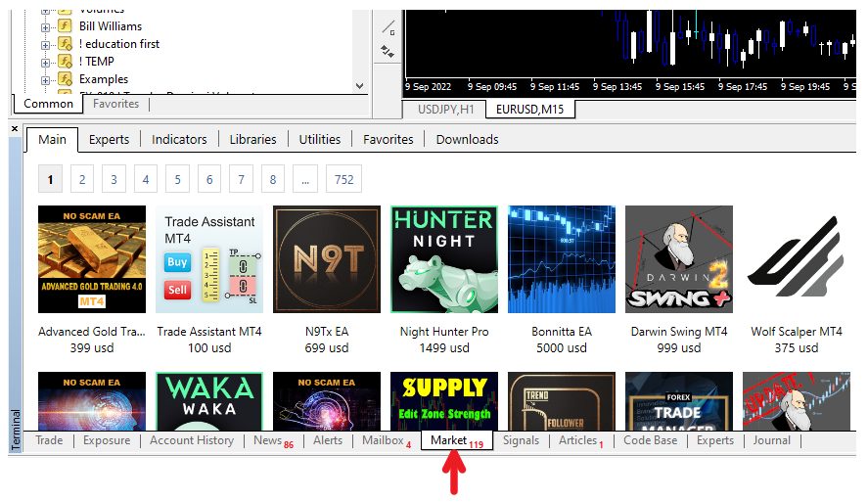This screenshot has height=502, width=868.
Task: Close the Terminal panel with the X
Action: [x=15, y=128]
